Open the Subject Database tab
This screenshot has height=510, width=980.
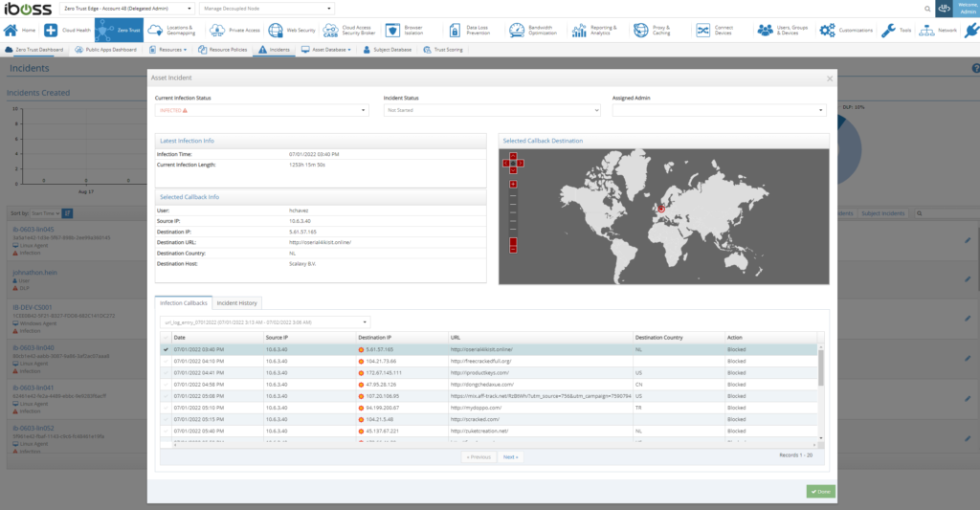(387, 50)
